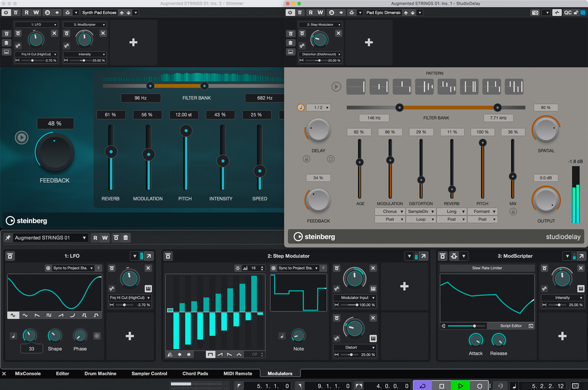Click Shimmer filter bank low handle
The image size is (588, 390).
(x=150, y=86)
